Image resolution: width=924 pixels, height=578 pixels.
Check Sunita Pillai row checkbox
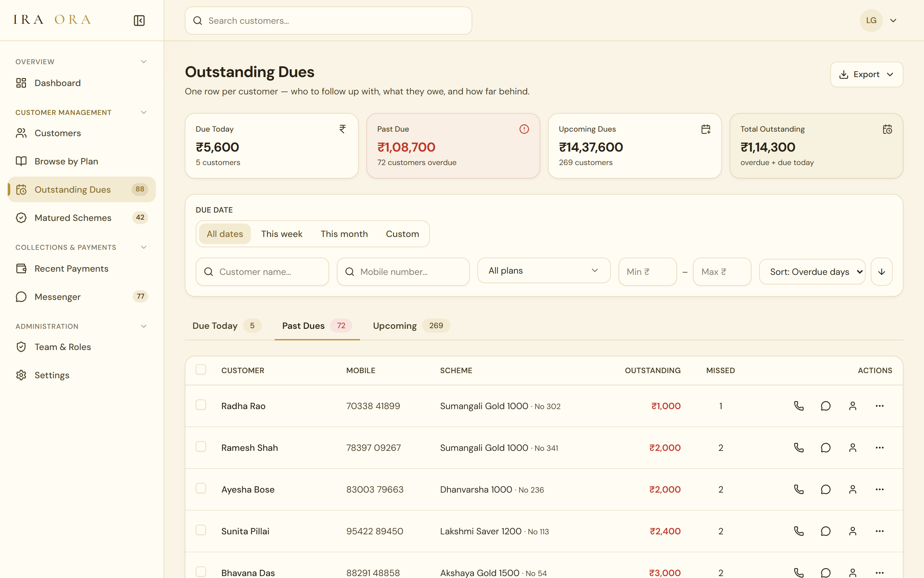pyautogui.click(x=201, y=530)
